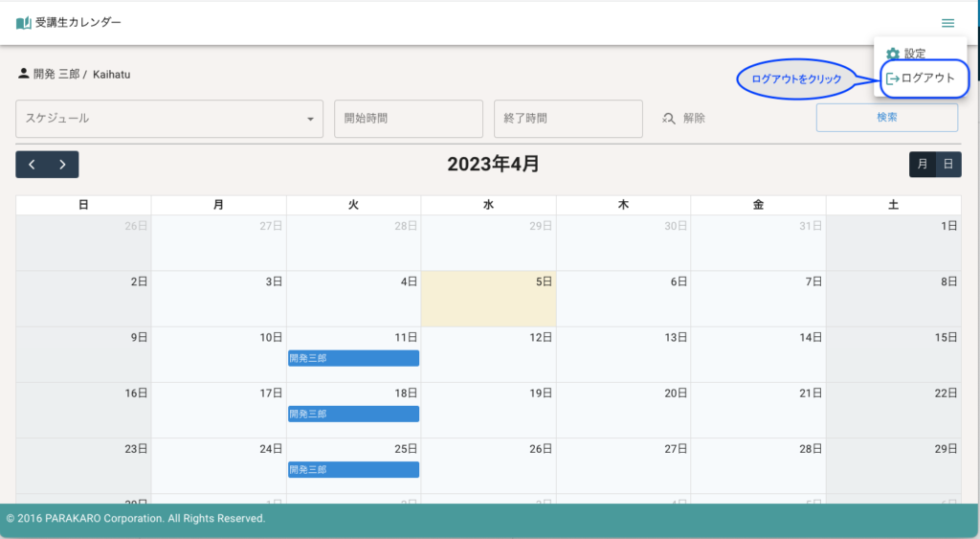The height and width of the screenshot is (539, 980).
Task: Select 設定 from the menu
Action: coord(914,55)
